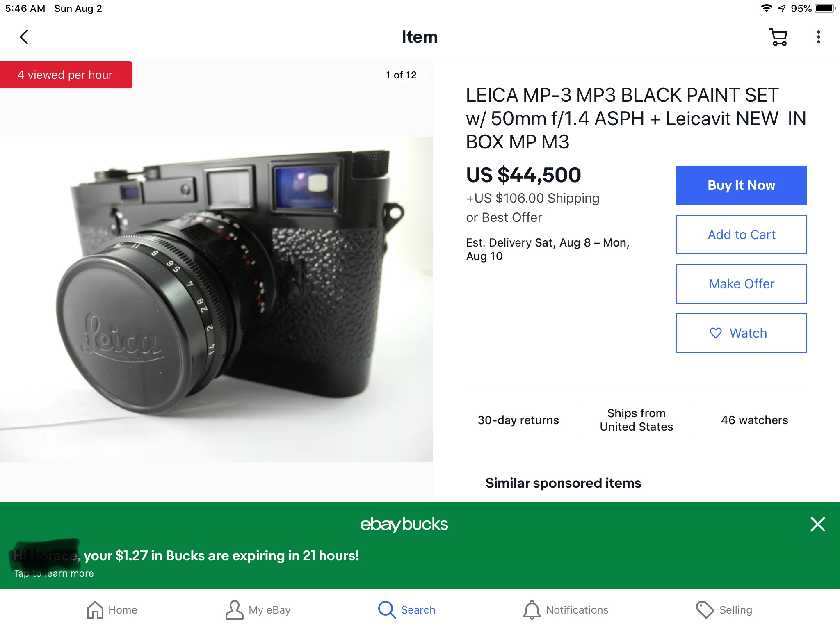This screenshot has width=840, height=630.
Task: Toggle Watch with the heart icon
Action: point(741,333)
